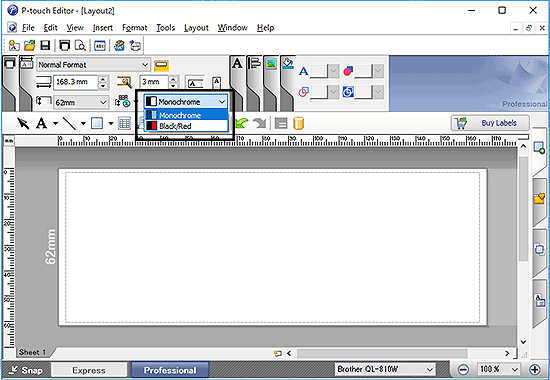
Task: Open Print Preview magnifier icon
Action: tap(80, 45)
